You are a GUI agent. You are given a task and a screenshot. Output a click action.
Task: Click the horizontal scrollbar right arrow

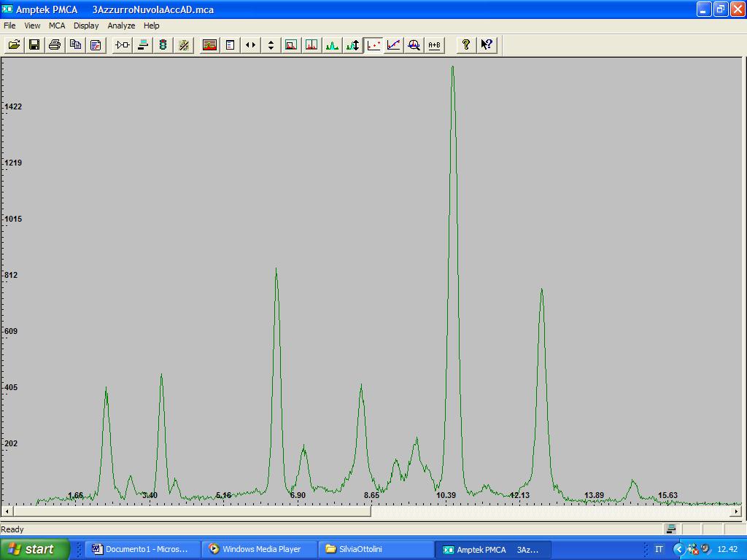pyautogui.click(x=736, y=511)
